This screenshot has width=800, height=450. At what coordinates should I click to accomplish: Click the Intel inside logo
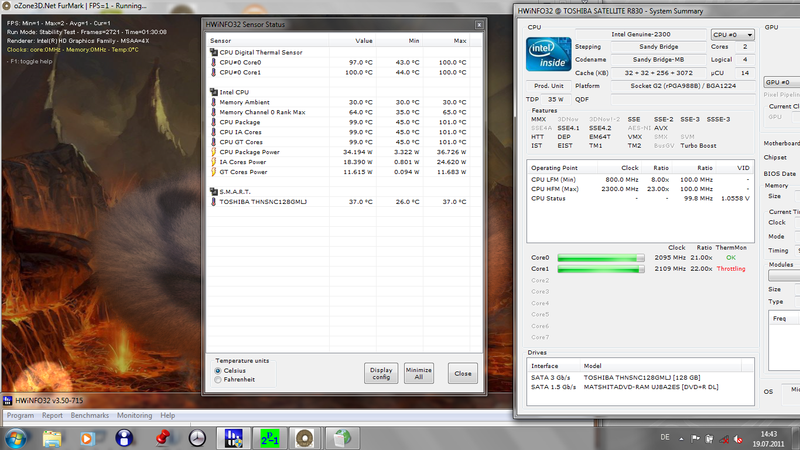pyautogui.click(x=548, y=54)
